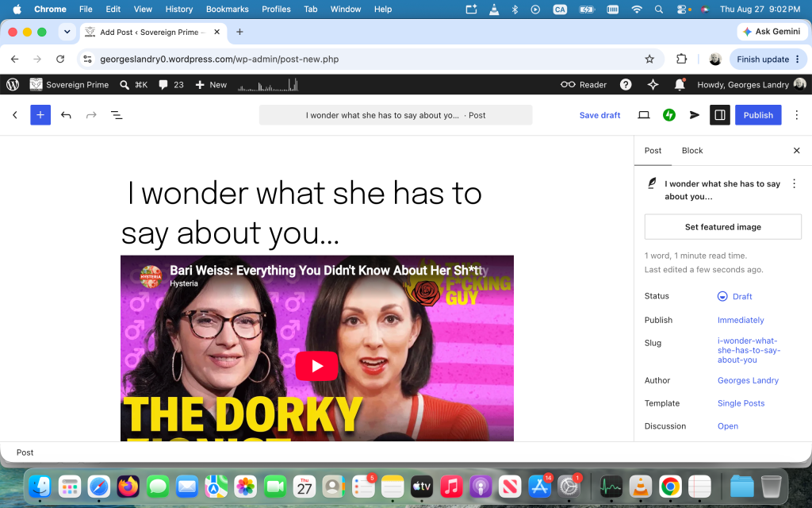The width and height of the screenshot is (812, 508).
Task: Click Post breadcrumb in footer
Action: click(25, 452)
